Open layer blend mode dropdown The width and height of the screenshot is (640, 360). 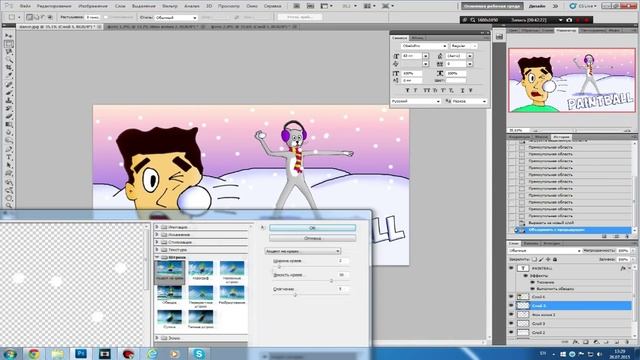pos(544,251)
